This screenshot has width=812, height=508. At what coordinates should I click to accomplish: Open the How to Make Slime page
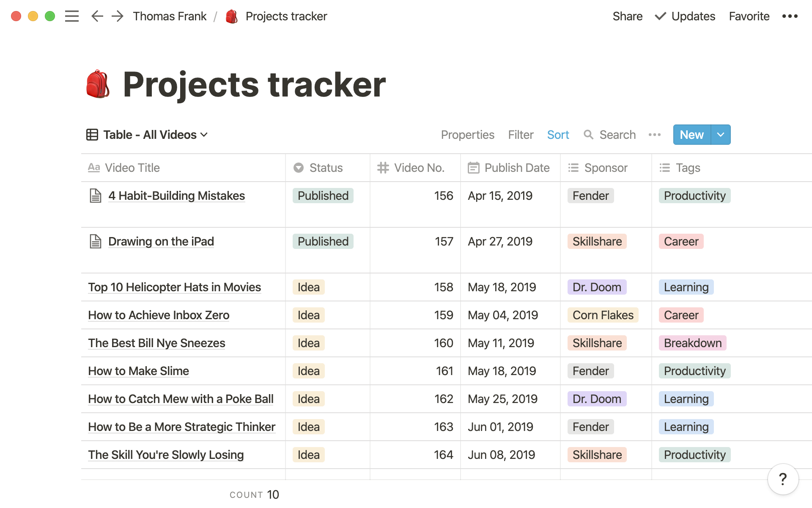tap(138, 371)
